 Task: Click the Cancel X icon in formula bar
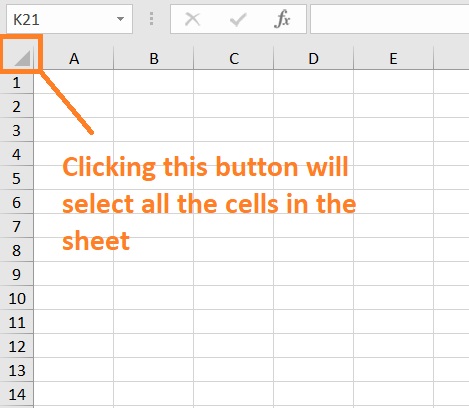192,19
